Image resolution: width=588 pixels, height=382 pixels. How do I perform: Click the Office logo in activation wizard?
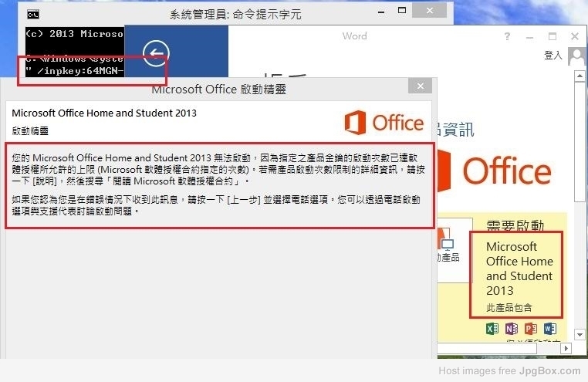pyautogui.click(x=384, y=123)
